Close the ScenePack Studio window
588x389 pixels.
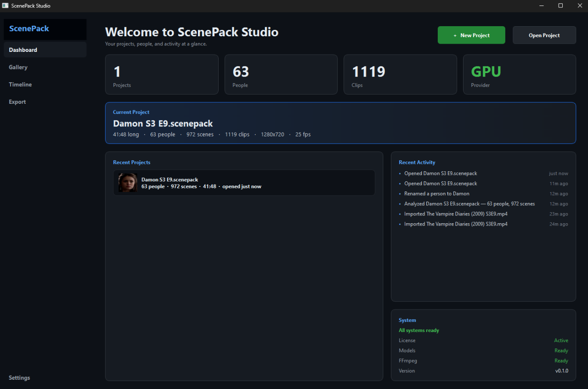pyautogui.click(x=579, y=6)
